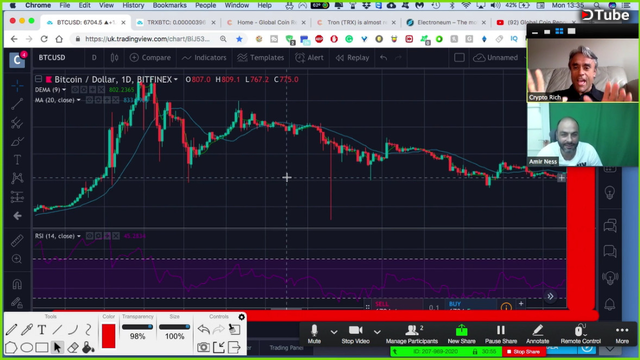640x360 pixels.
Task: Select the eraser tool
Action: [73, 348]
